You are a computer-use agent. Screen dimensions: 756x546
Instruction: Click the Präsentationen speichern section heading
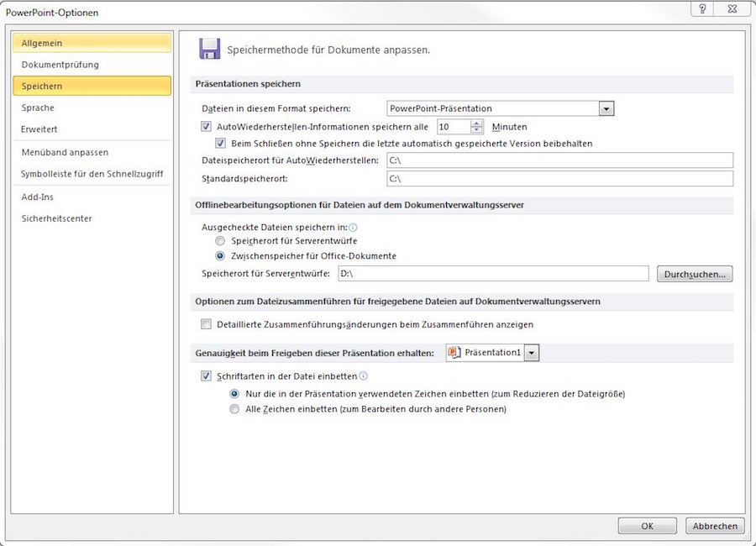(248, 84)
